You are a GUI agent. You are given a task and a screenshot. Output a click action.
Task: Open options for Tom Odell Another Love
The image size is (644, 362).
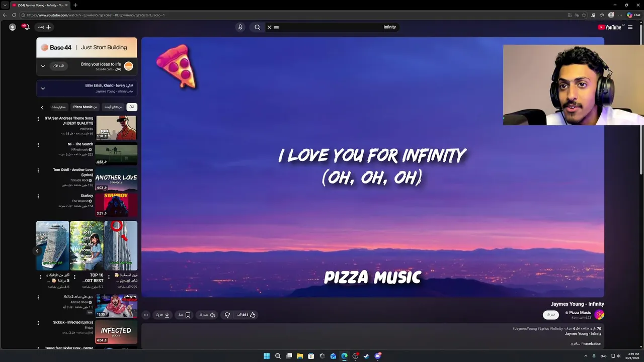click(38, 170)
